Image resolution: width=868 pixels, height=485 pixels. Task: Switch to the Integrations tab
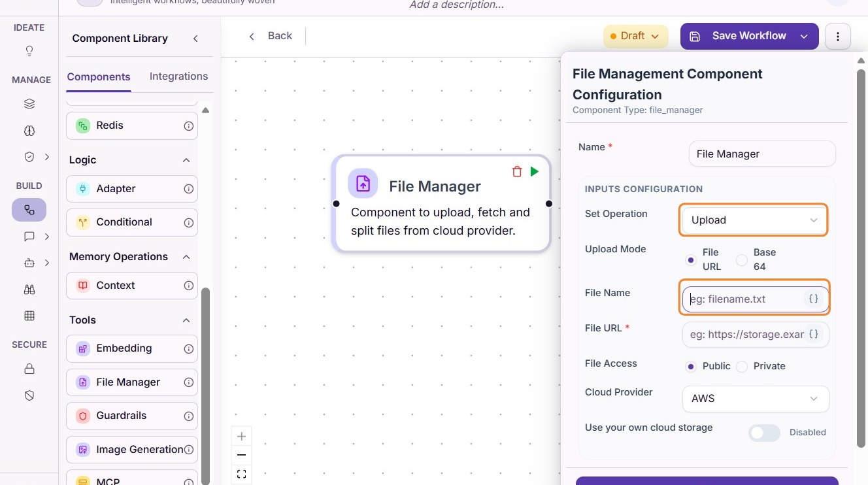[178, 76]
